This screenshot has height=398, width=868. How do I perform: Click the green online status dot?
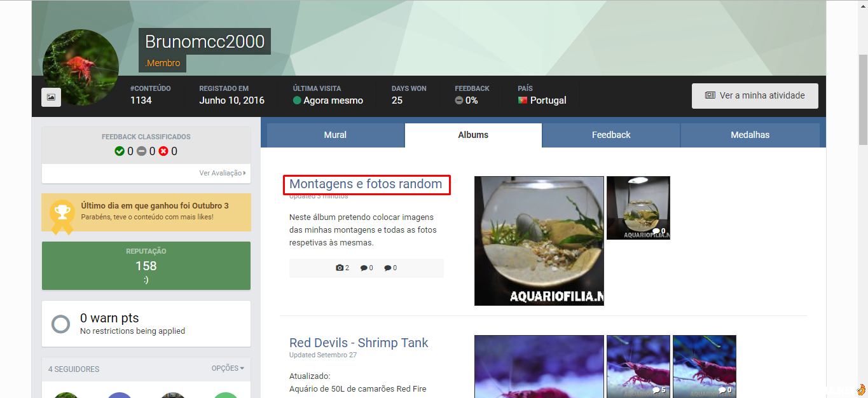coord(297,100)
